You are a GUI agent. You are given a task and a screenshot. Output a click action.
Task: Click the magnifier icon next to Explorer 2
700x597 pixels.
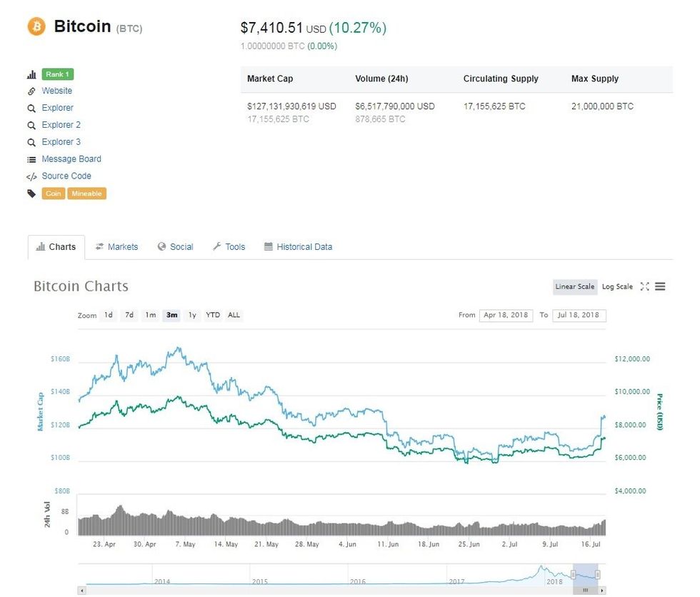click(31, 124)
